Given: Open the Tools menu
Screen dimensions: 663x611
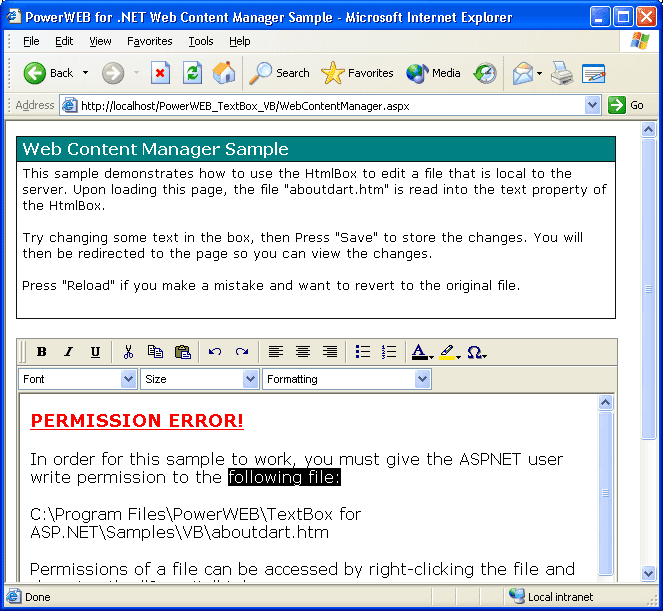Looking at the screenshot, I should point(201,41).
